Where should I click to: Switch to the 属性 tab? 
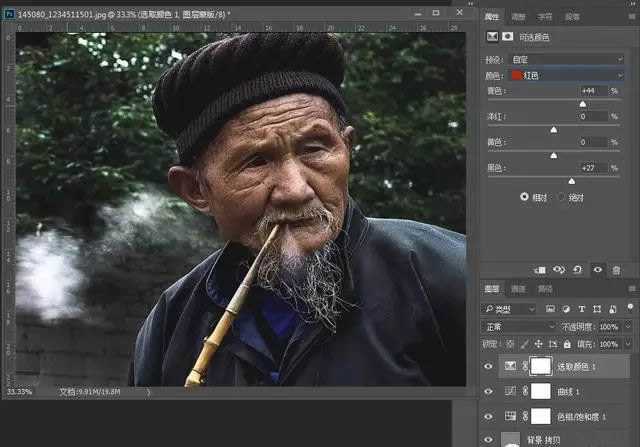(492, 17)
